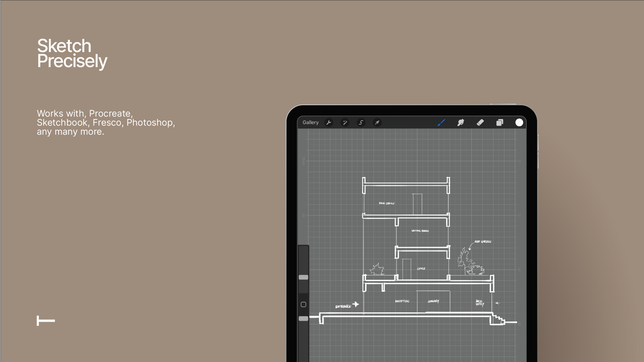644x362 pixels.
Task: Activate the Selection S-shaped tool
Action: pos(361,123)
